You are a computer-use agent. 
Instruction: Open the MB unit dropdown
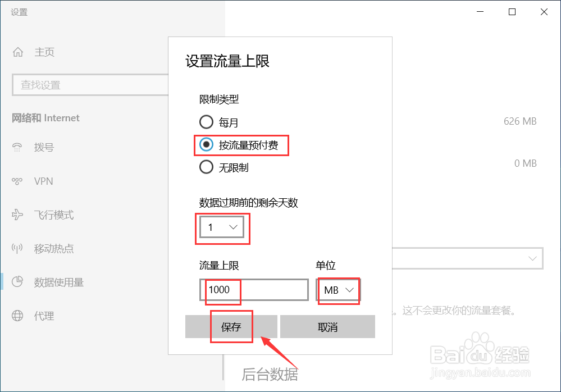click(339, 290)
